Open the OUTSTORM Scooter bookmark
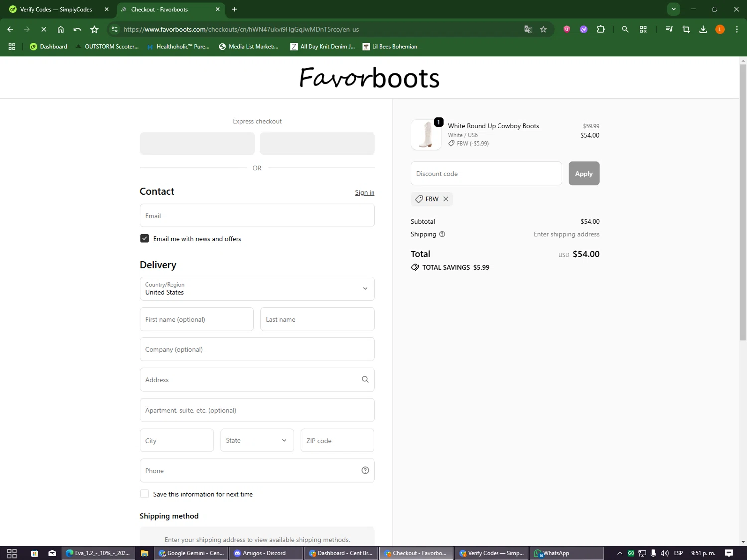Viewport: 747px width, 560px height. tap(107, 46)
